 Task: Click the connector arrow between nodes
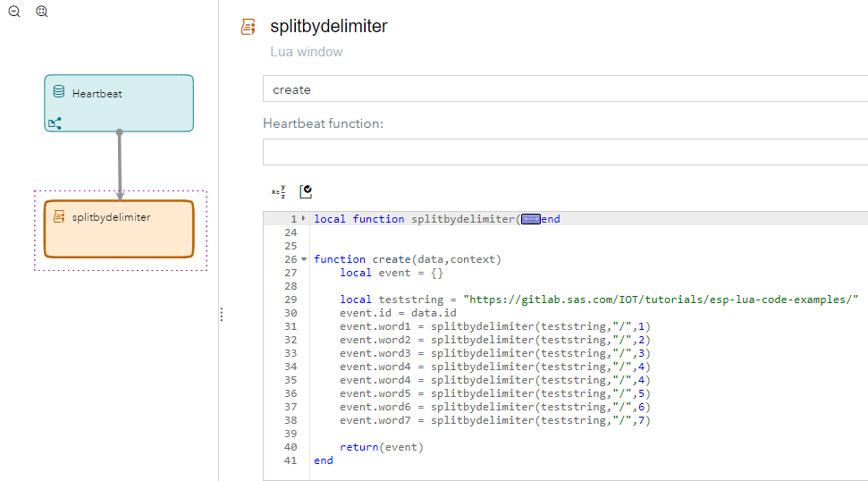120,165
